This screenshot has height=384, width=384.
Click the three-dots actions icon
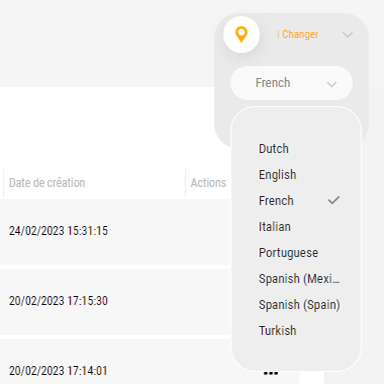pyautogui.click(x=271, y=373)
